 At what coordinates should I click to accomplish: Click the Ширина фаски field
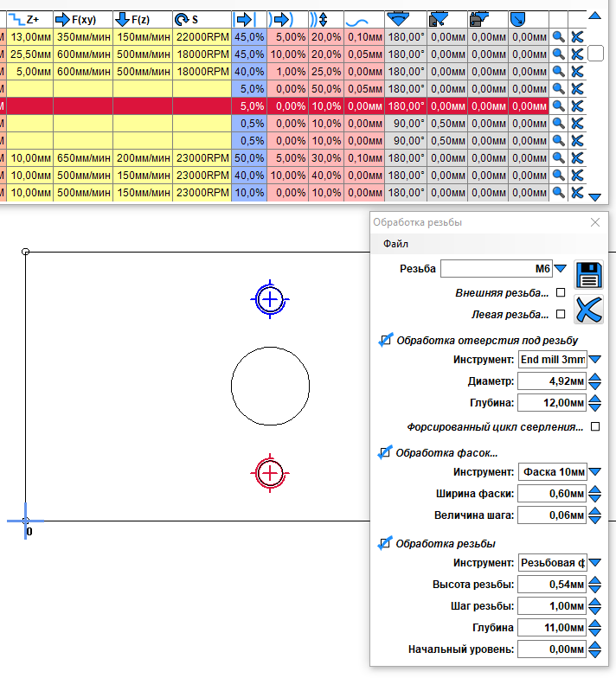click(552, 493)
